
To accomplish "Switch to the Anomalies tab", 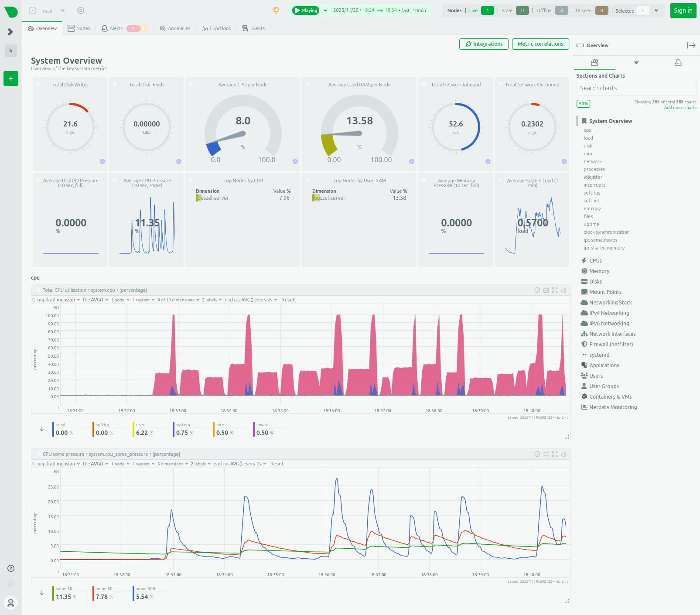I will [175, 28].
